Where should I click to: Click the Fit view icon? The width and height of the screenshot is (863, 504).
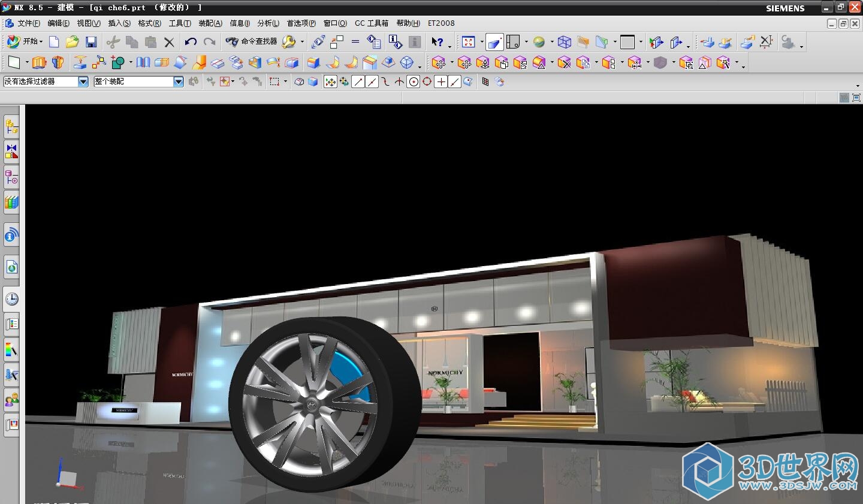tap(469, 42)
